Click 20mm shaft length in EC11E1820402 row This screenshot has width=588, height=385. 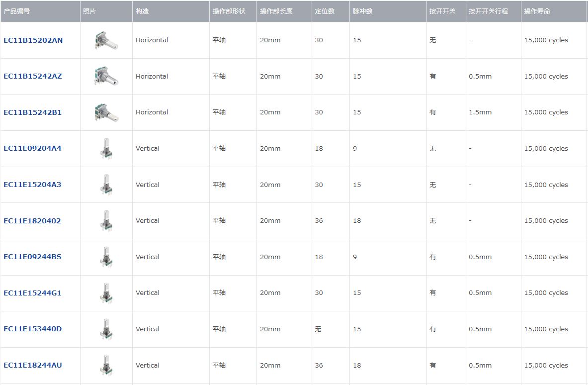270,221
